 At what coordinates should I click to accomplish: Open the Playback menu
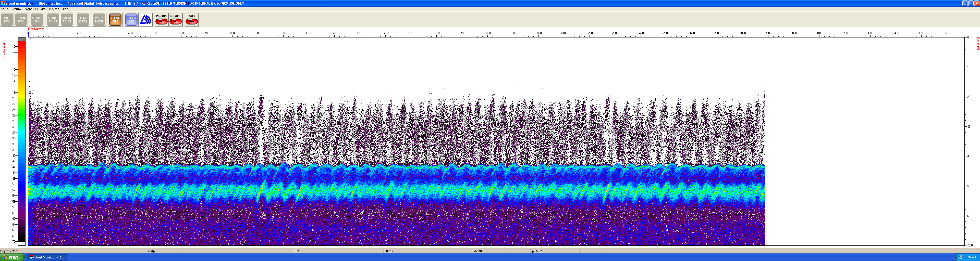click(54, 9)
